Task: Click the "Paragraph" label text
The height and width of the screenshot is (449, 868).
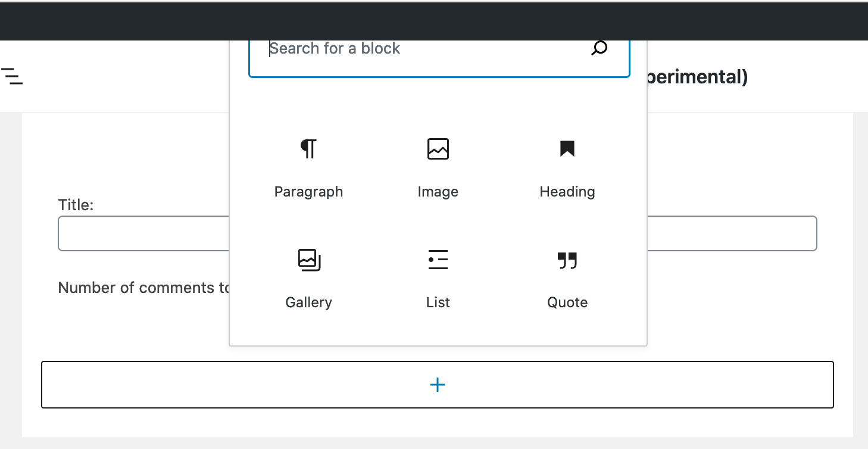Action: 308,191
